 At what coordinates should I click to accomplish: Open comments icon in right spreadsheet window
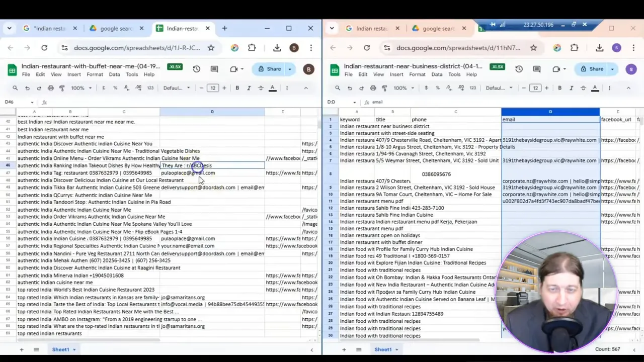[x=537, y=69]
